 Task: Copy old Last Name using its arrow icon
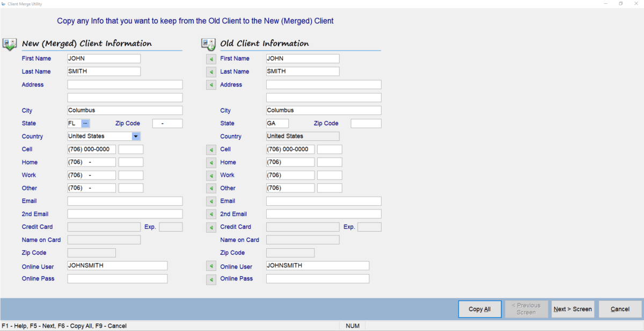pos(211,71)
